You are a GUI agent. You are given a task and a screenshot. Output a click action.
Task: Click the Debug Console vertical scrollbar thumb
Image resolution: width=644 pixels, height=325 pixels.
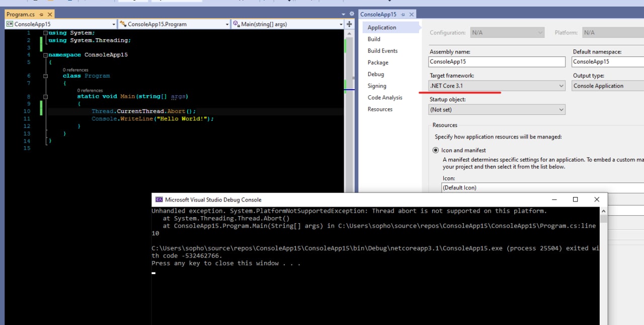point(604,219)
